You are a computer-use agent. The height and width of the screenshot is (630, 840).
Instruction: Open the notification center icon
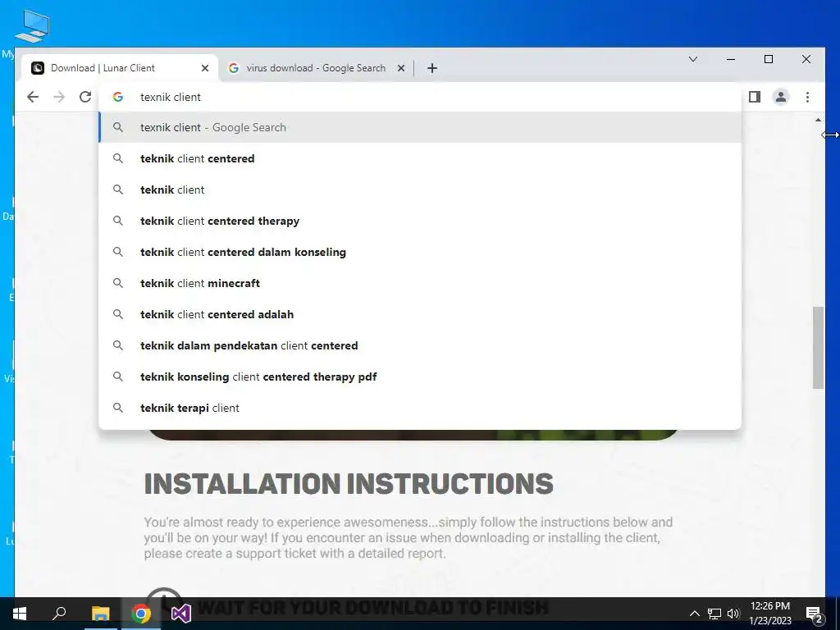(815, 614)
